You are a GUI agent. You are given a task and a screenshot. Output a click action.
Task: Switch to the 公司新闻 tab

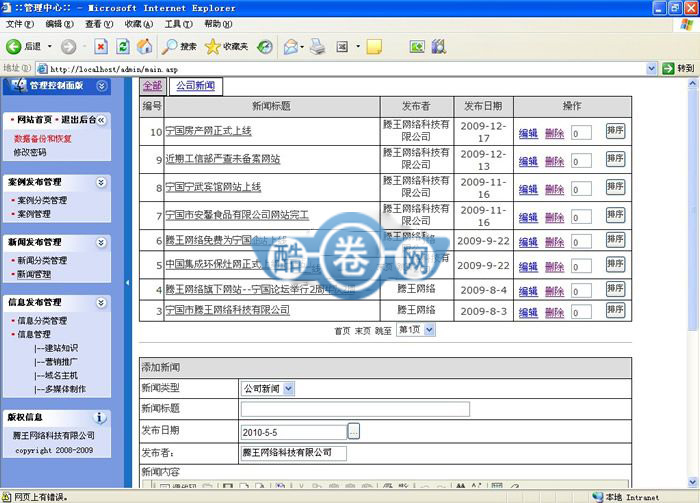tap(196, 86)
